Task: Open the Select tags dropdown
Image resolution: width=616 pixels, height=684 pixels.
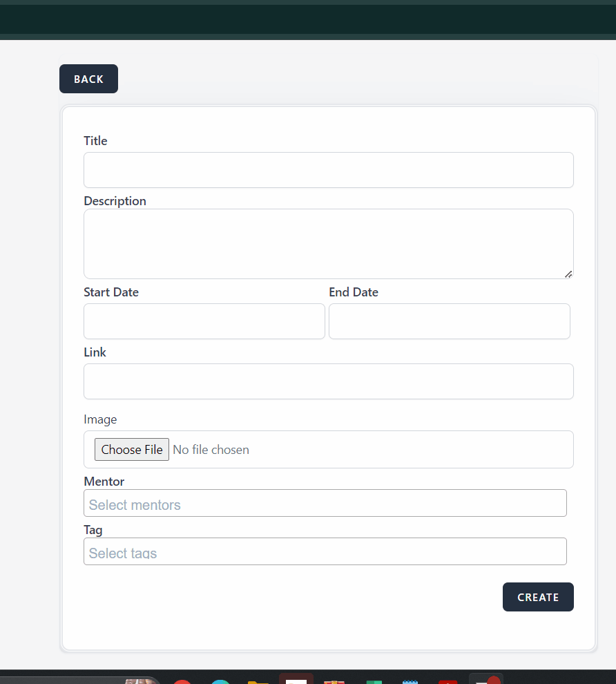Action: (325, 551)
